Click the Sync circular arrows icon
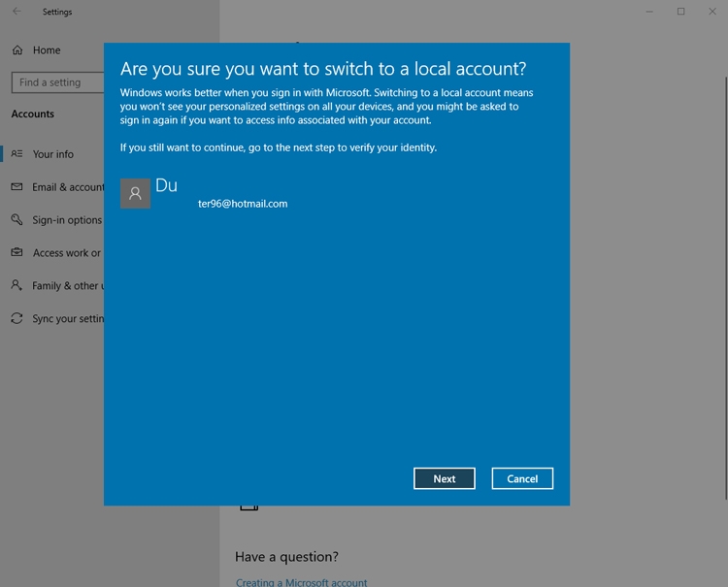Screen dimensions: 728x587 [17, 318]
